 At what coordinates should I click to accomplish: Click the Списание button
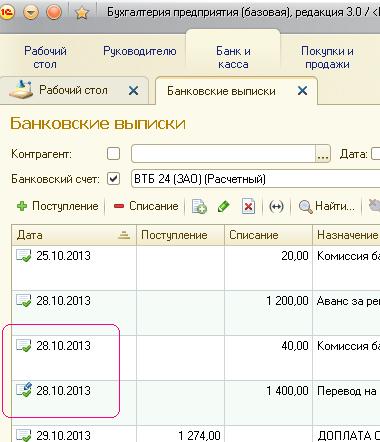click(x=146, y=206)
